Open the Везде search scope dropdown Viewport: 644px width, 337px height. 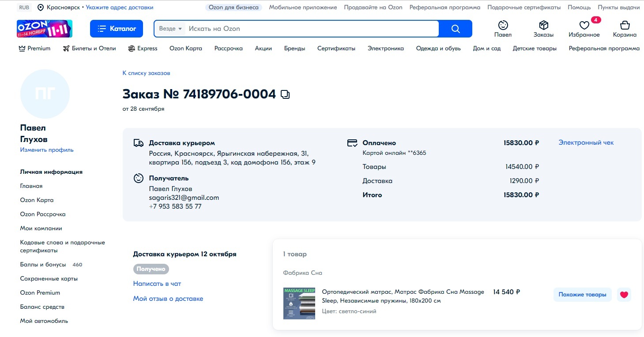[x=170, y=29]
